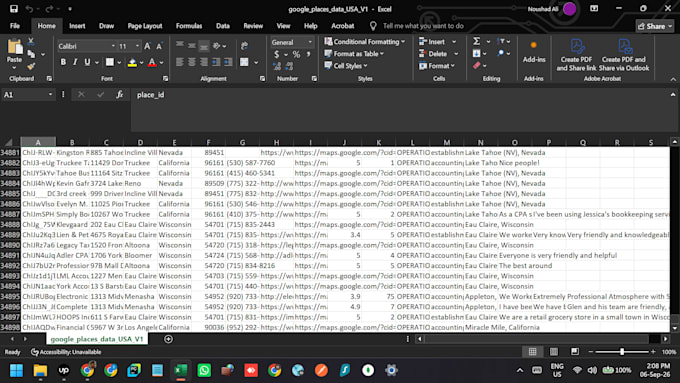
Task: Click Create PDF and Share via Outlook
Action: point(624,55)
